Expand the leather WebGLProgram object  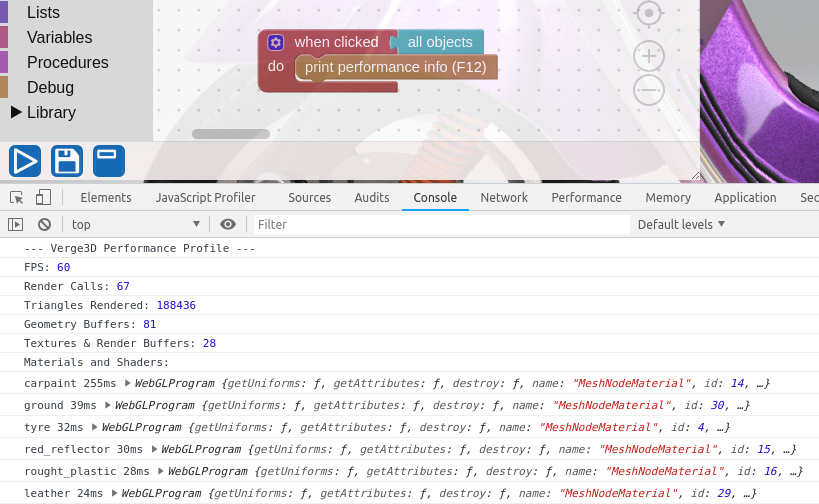(x=114, y=493)
